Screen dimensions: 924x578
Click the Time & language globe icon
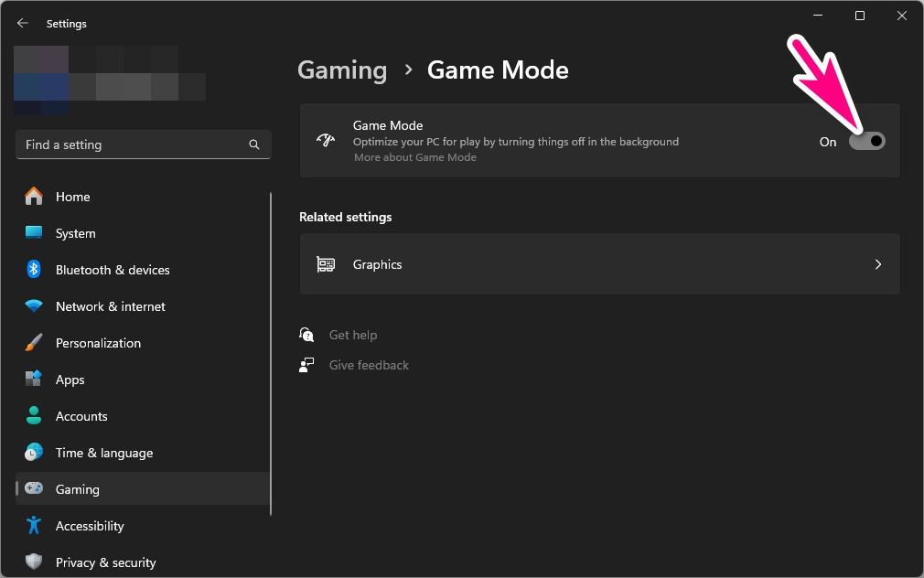click(34, 453)
